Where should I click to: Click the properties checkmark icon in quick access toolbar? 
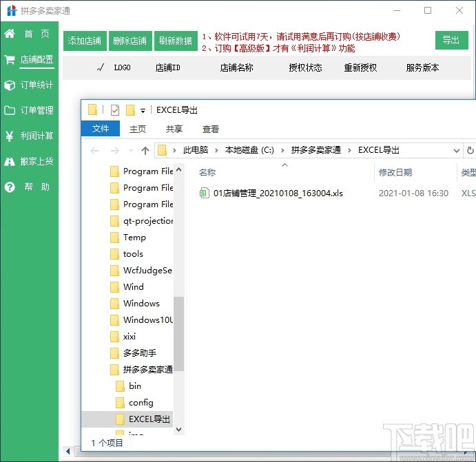115,110
